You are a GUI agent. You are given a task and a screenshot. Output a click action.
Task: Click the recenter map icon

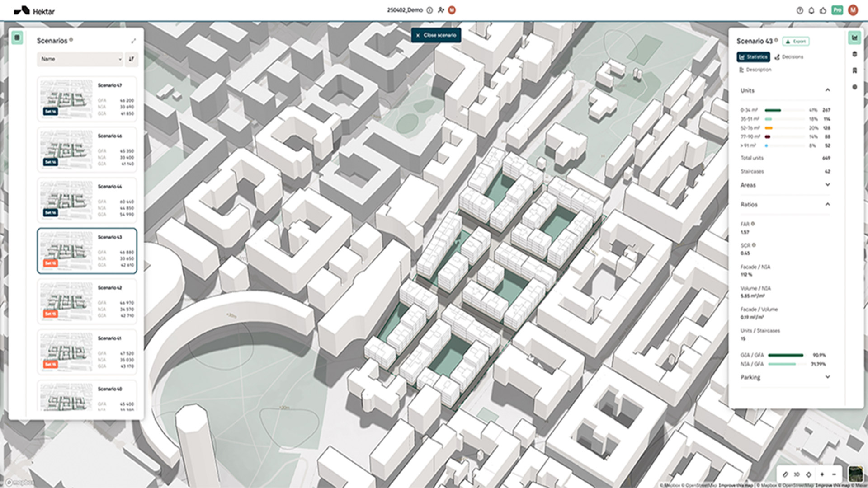pos(809,474)
